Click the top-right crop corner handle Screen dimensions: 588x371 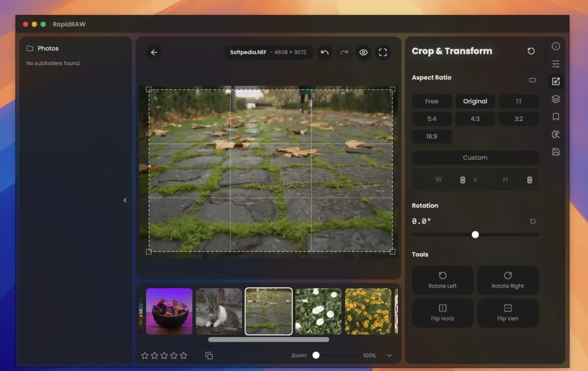(x=392, y=90)
